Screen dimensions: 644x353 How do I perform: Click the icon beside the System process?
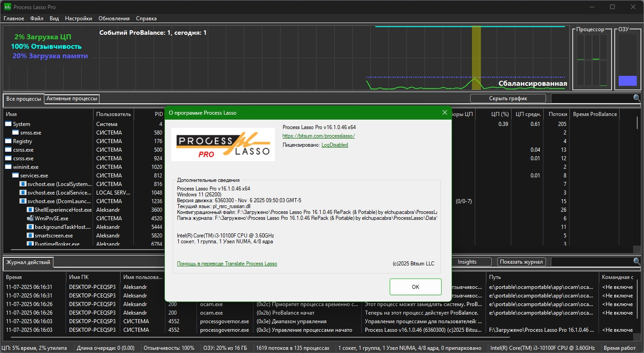click(9, 124)
